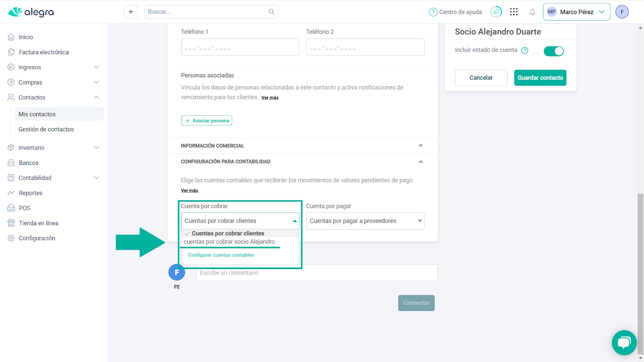
Task: Click the help icon next to Incluir estado de cuenta
Action: point(525,50)
